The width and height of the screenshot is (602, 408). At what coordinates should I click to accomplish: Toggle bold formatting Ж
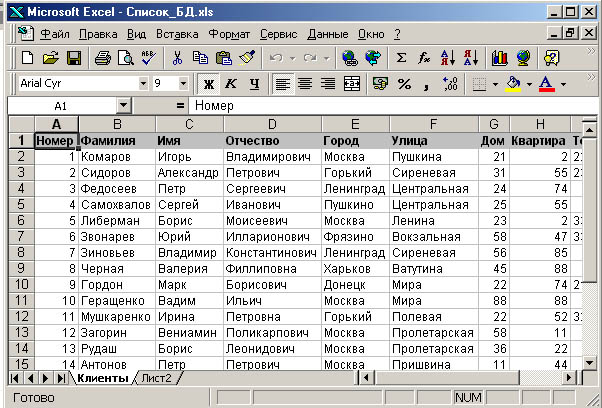(208, 83)
